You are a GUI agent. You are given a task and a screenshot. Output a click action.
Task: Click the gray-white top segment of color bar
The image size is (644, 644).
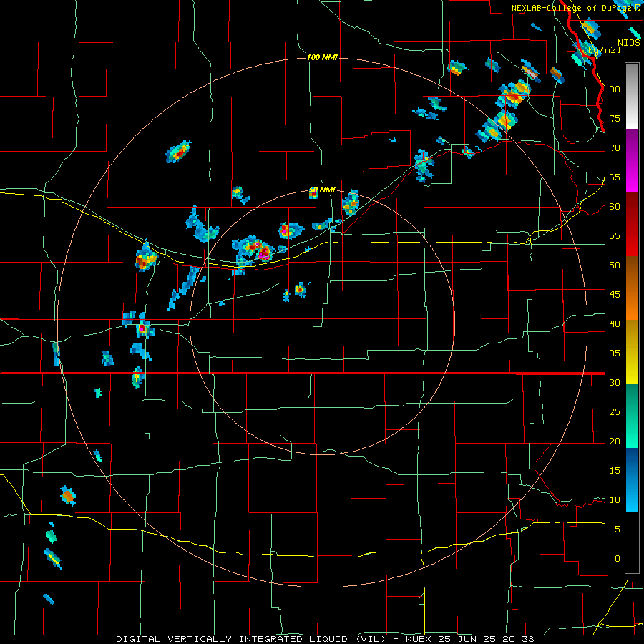click(x=632, y=96)
